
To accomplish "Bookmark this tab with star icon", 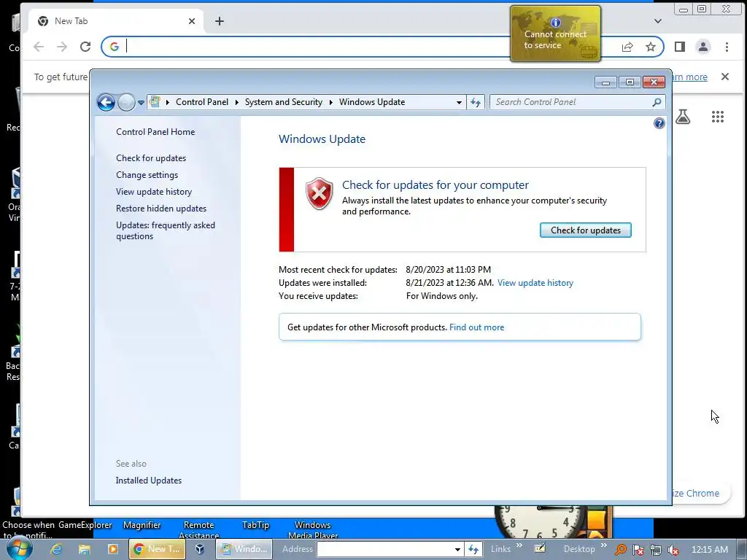I will coord(650,47).
